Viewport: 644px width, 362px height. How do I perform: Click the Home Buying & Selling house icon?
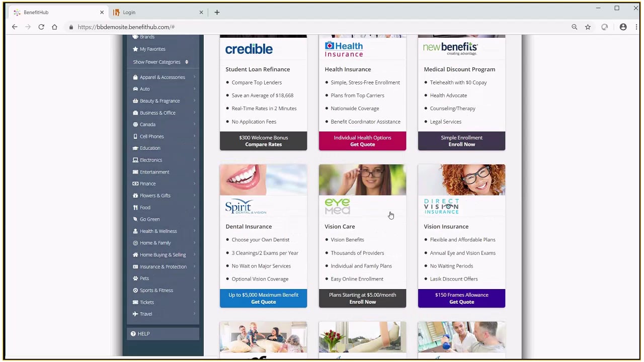coord(135,255)
